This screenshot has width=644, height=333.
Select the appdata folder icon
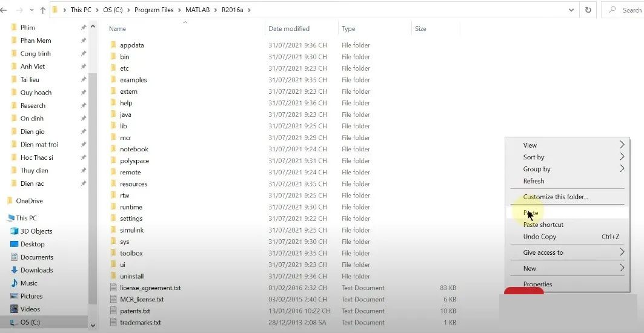113,45
